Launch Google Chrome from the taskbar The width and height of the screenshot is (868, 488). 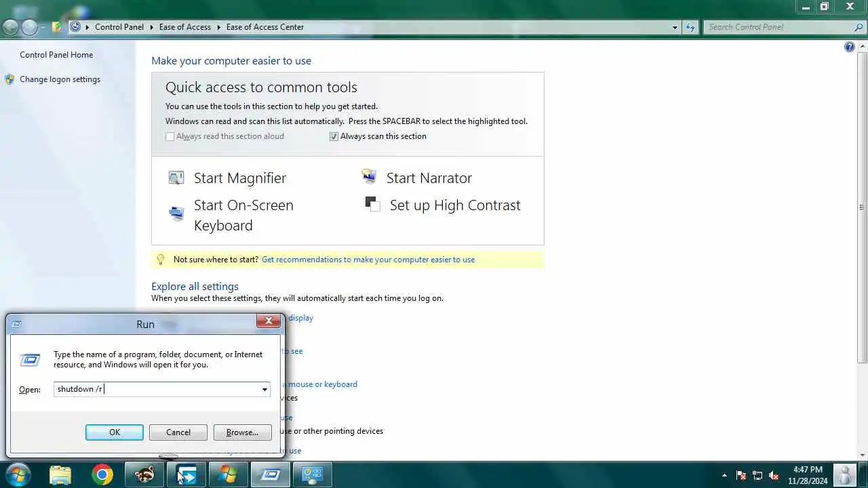(x=102, y=475)
